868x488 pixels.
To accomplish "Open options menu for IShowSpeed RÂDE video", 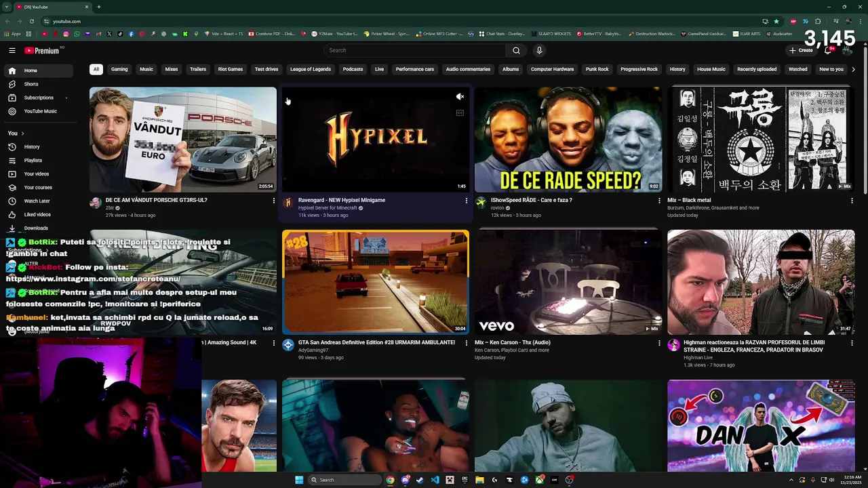I will click(x=659, y=201).
